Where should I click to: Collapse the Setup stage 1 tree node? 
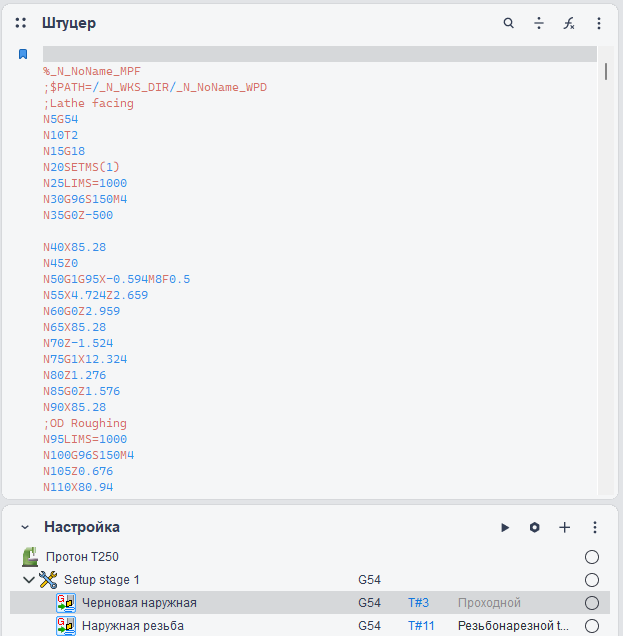(x=28, y=580)
